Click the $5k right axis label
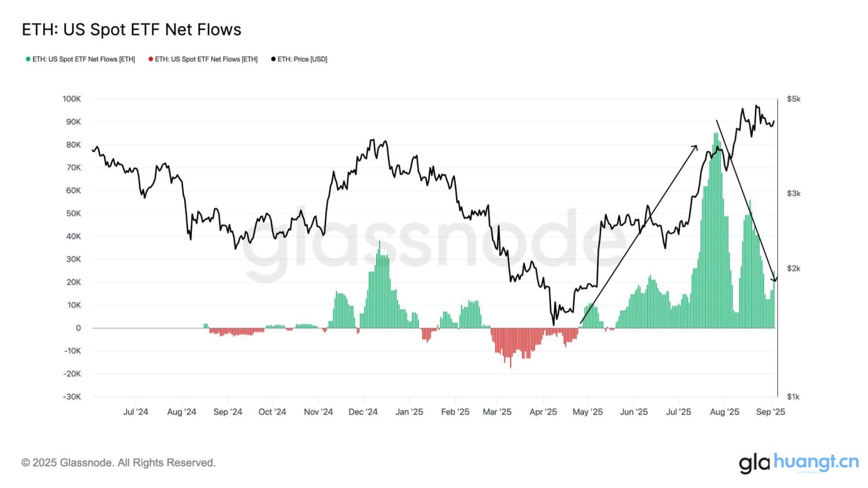868x488 pixels. click(x=793, y=99)
